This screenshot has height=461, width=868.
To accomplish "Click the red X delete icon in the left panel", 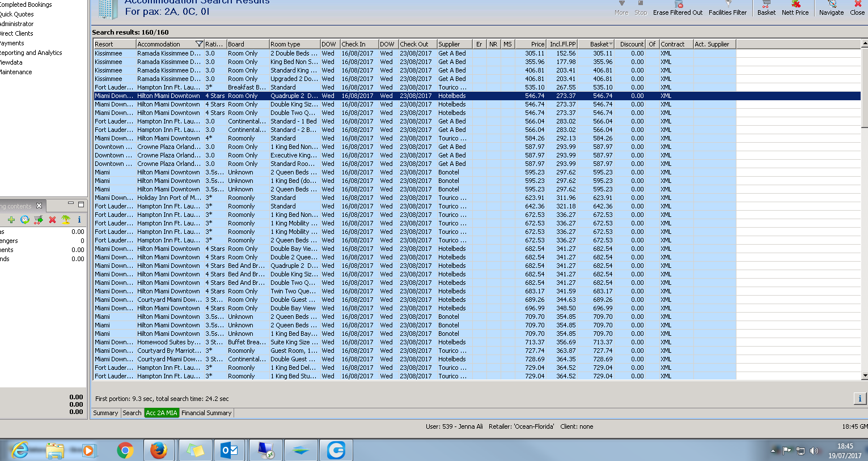I will point(52,220).
